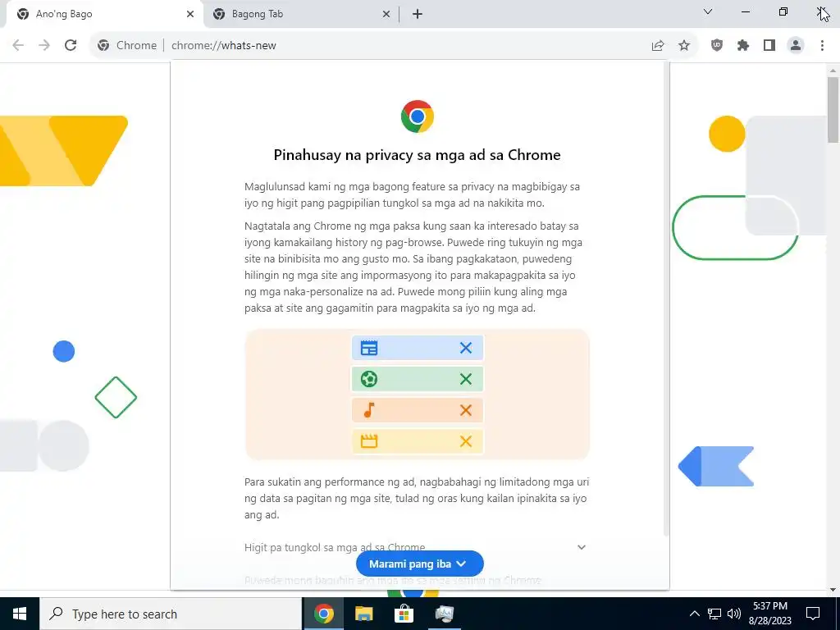The width and height of the screenshot is (840, 630).
Task: Share this page icon in address bar
Action: (x=658, y=46)
